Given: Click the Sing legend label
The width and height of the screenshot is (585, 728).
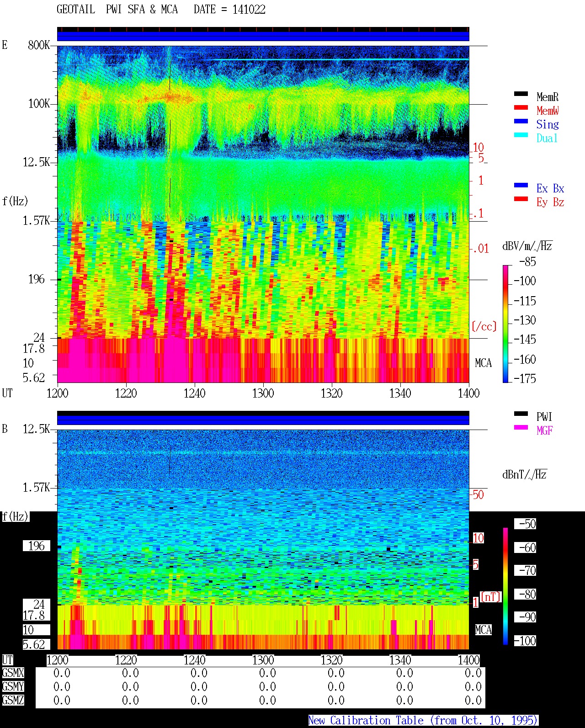Looking at the screenshot, I should 548,124.
